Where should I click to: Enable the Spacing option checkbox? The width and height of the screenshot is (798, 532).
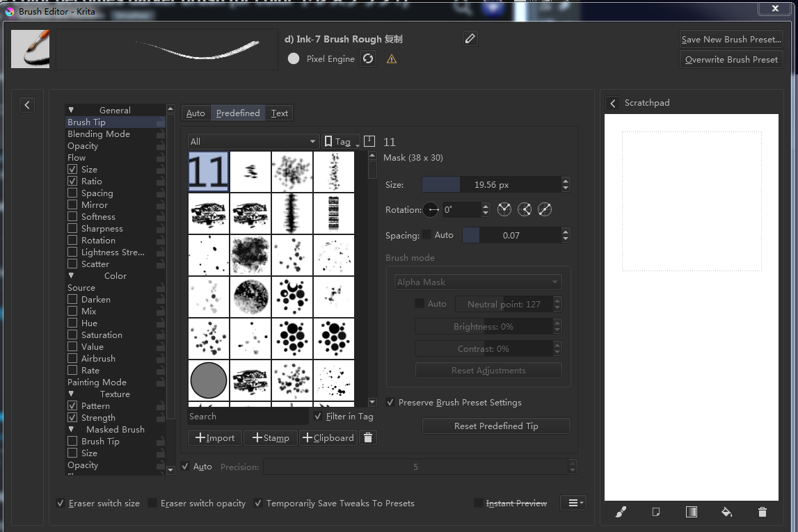(72, 193)
